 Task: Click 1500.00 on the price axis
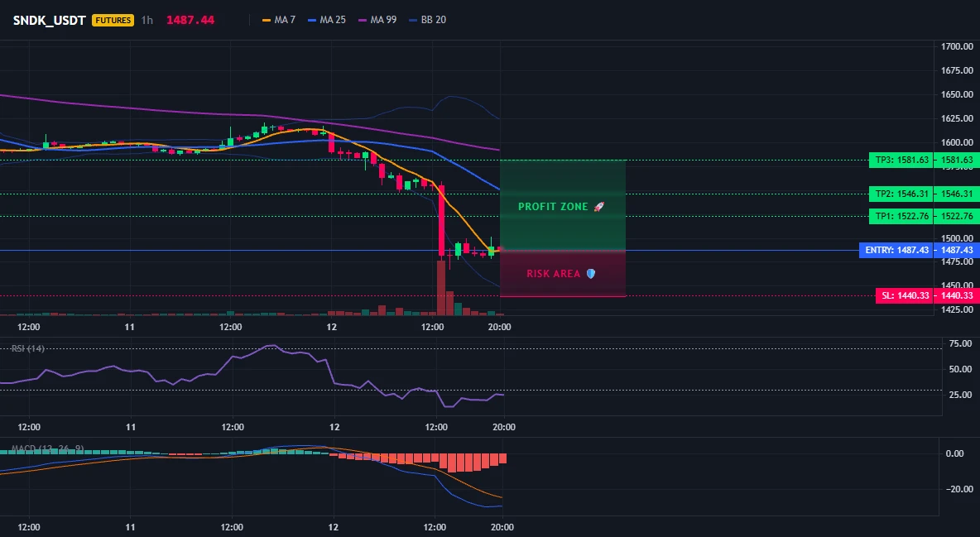[957, 238]
